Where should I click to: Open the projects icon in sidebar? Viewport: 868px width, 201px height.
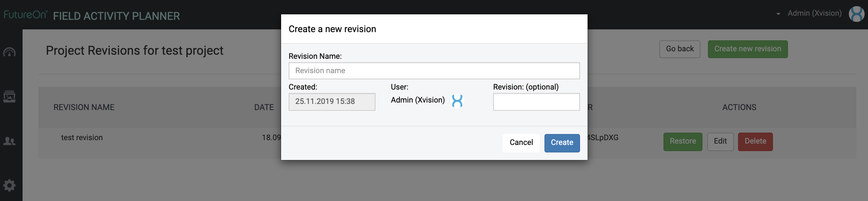pos(10,96)
